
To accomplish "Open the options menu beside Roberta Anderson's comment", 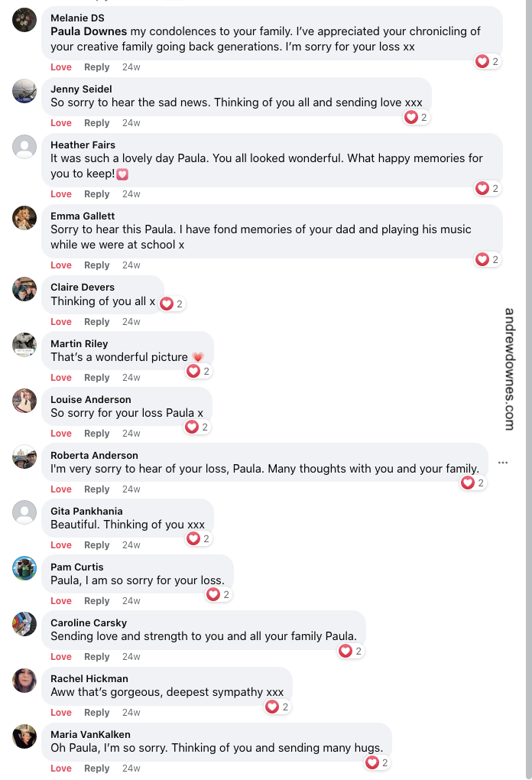I will click(503, 462).
